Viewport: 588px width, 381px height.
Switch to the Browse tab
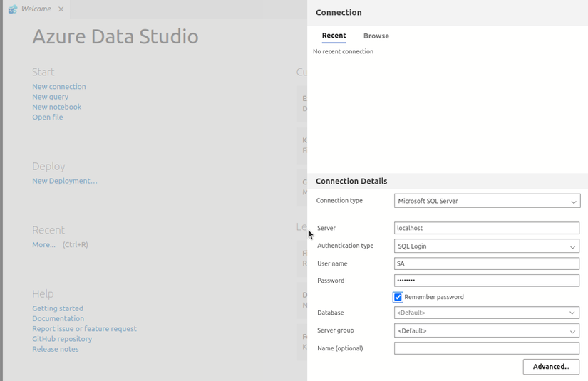tap(376, 36)
